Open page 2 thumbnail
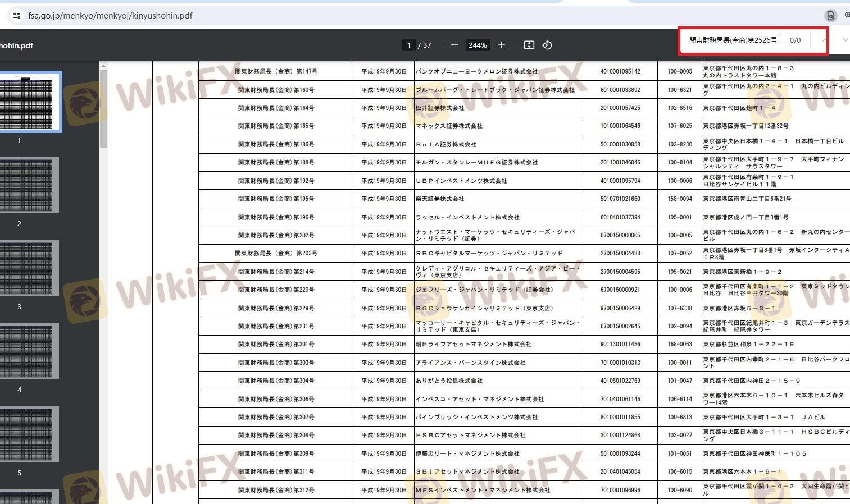 [27, 185]
